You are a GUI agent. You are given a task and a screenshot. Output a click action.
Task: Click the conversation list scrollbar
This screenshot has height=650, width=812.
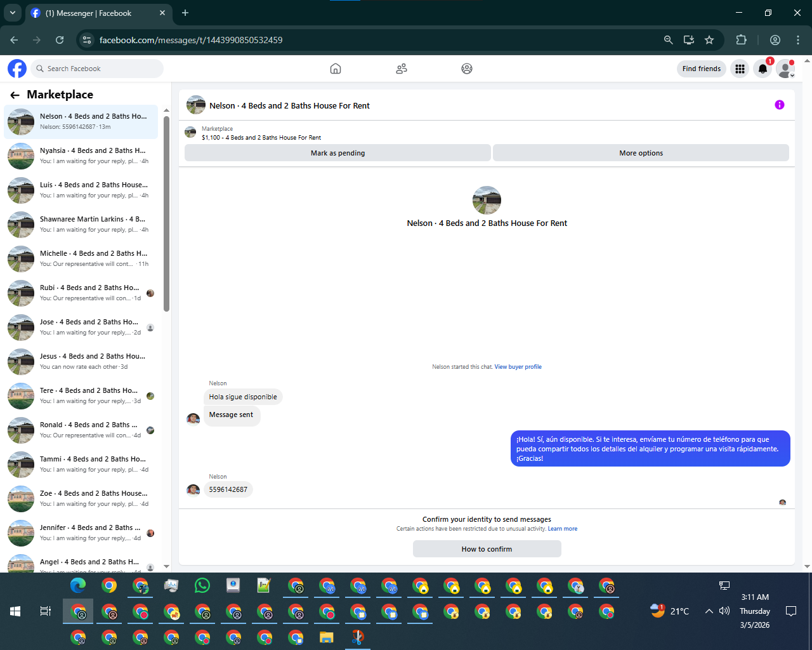coord(167,213)
